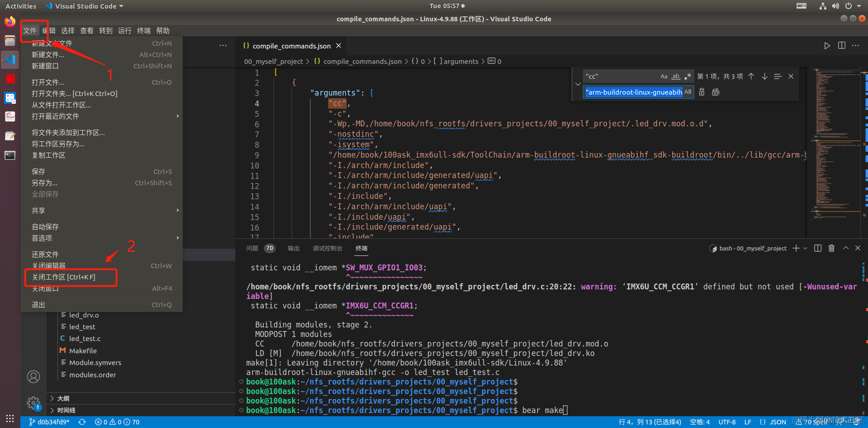Close the terminal panel
This screenshot has height=428, width=868.
[x=858, y=248]
